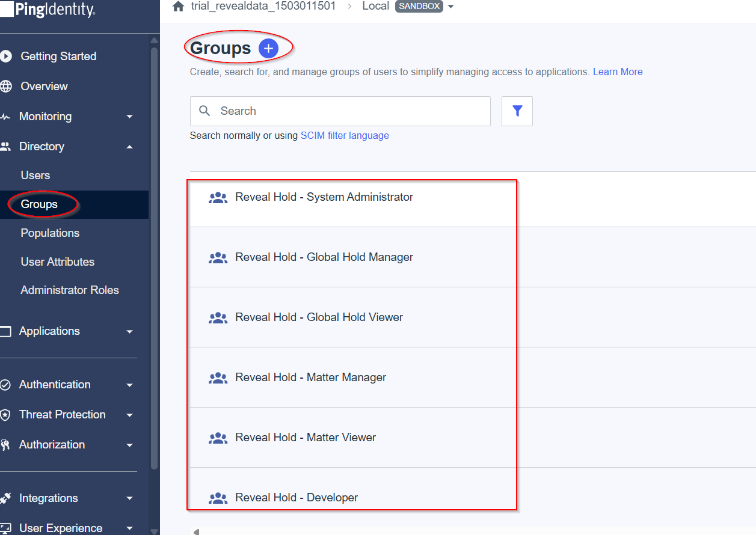Click in the group Search field

349,111
